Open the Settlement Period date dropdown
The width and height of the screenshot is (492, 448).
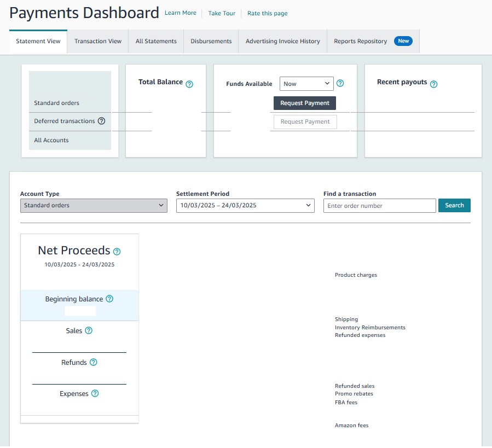coord(245,206)
